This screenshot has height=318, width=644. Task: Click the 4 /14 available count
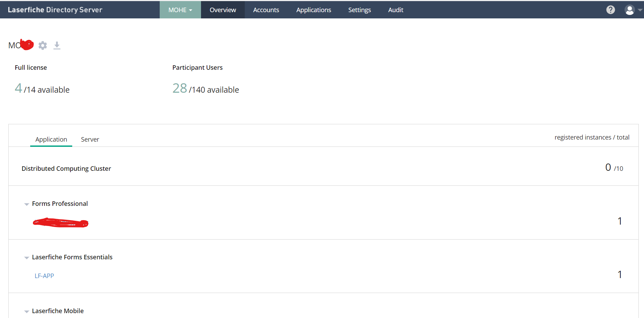[42, 89]
